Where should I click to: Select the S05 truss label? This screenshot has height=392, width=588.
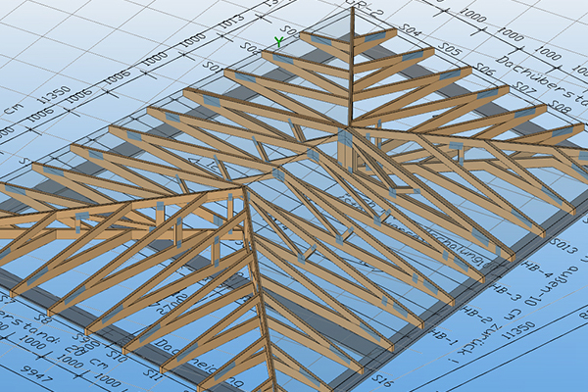tap(450, 49)
